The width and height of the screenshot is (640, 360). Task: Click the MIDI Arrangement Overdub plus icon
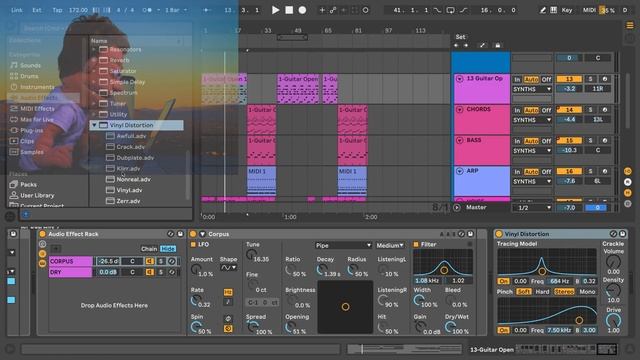322,10
